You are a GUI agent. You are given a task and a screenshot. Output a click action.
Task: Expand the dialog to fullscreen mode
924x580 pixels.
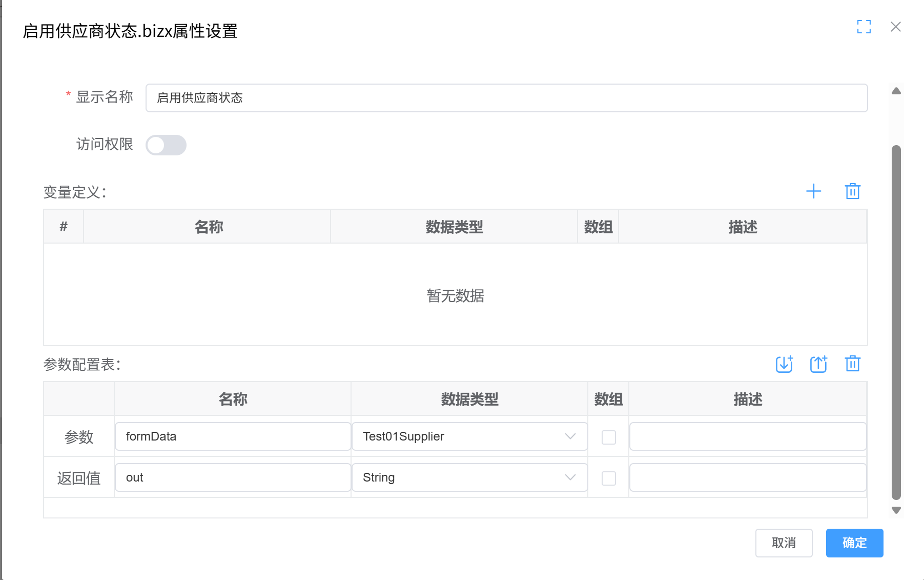(865, 27)
